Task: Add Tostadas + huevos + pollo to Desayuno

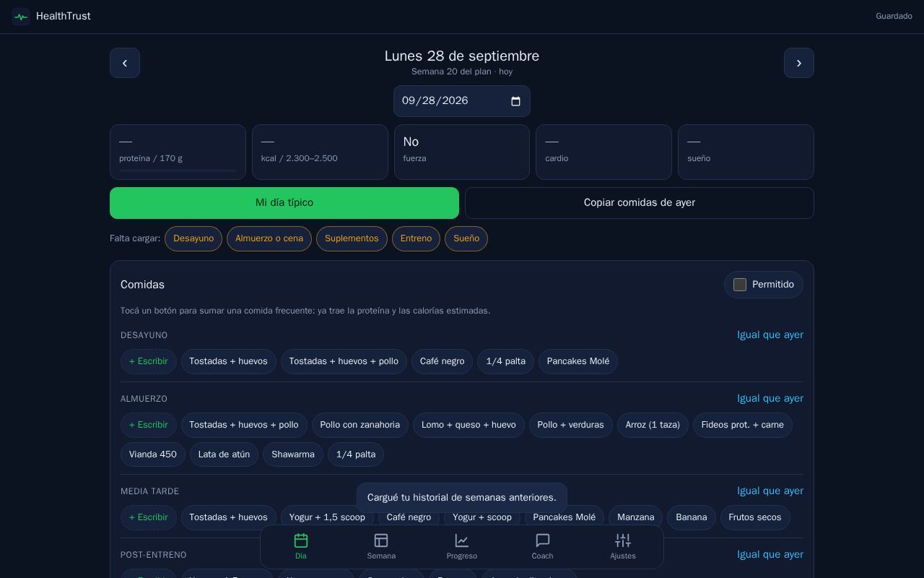Action: tap(344, 361)
